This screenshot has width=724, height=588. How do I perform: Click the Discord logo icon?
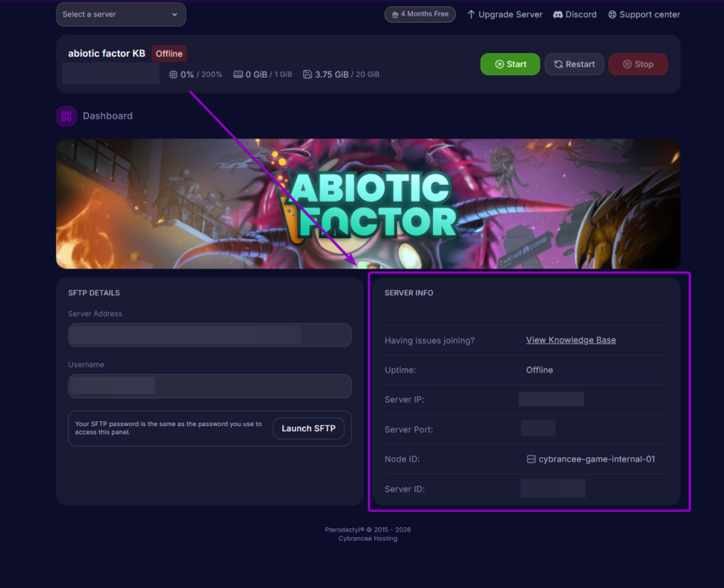tap(558, 15)
